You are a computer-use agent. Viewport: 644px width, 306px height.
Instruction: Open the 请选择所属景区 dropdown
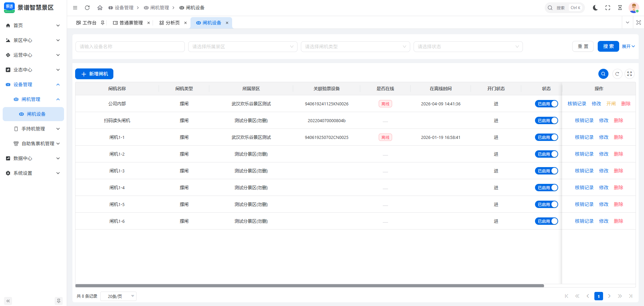pyautogui.click(x=243, y=47)
